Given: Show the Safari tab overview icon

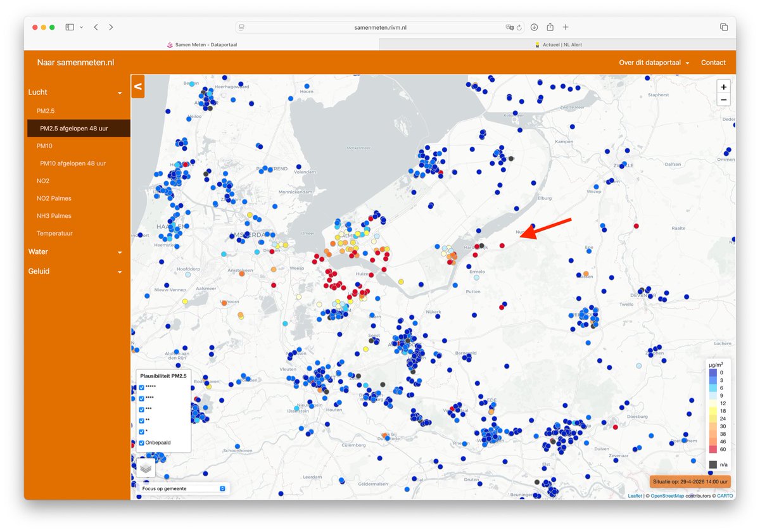Looking at the screenshot, I should click(724, 27).
